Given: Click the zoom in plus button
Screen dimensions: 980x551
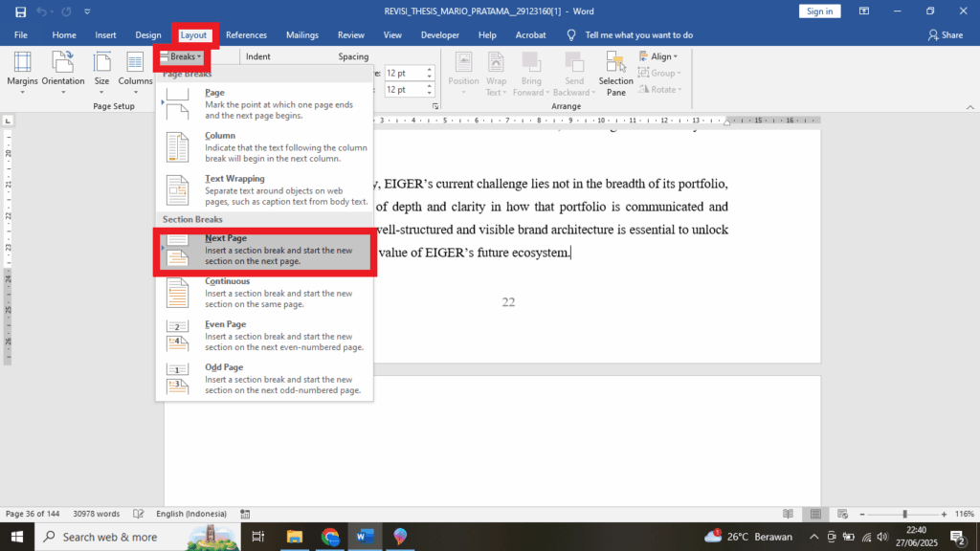Looking at the screenshot, I should pos(944,514).
